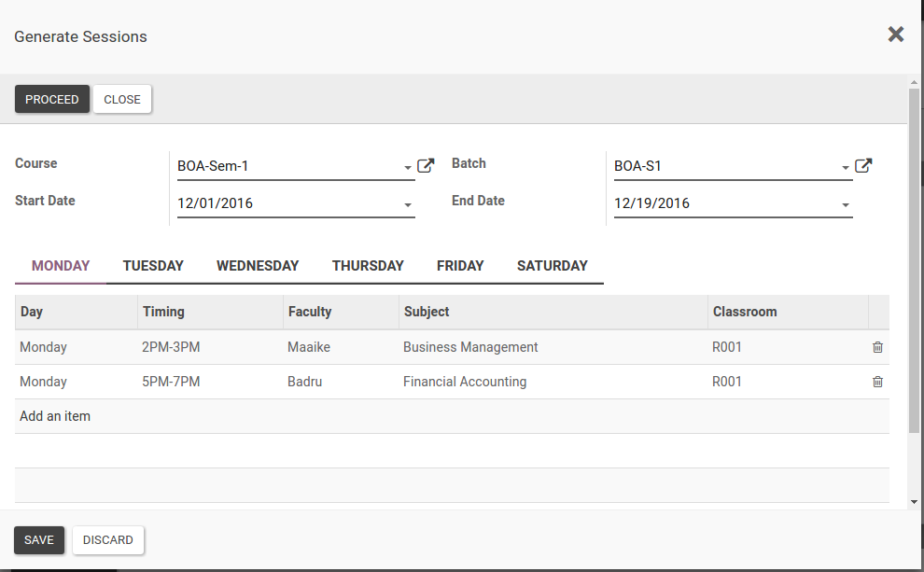
Task: Close the Generate Sessions dialog with X
Action: click(896, 35)
